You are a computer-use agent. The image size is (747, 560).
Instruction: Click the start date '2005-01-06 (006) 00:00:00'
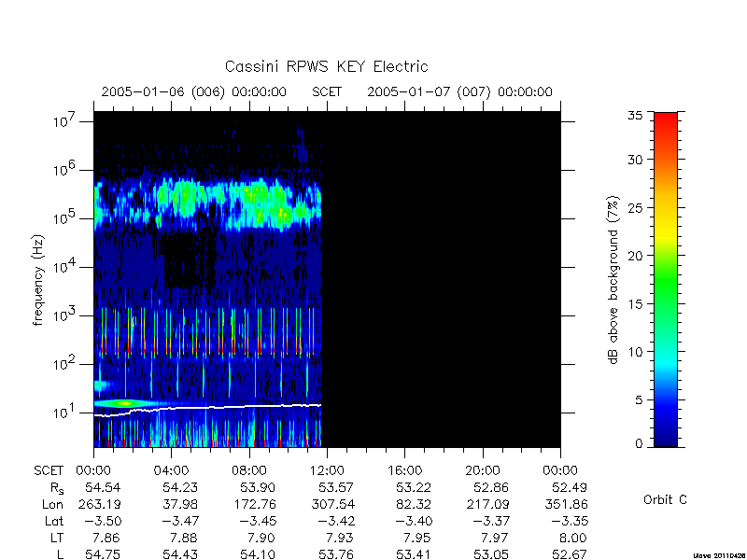(194, 91)
